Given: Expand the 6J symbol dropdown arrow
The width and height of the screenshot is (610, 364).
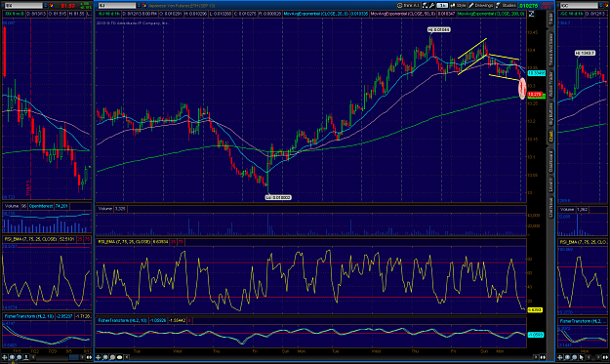Looking at the screenshot, I should (x=139, y=6).
